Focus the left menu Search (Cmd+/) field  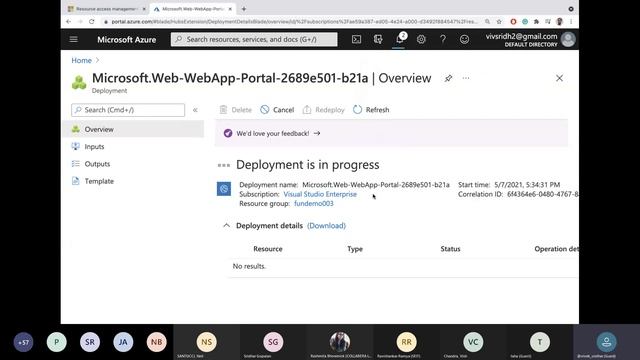point(128,110)
